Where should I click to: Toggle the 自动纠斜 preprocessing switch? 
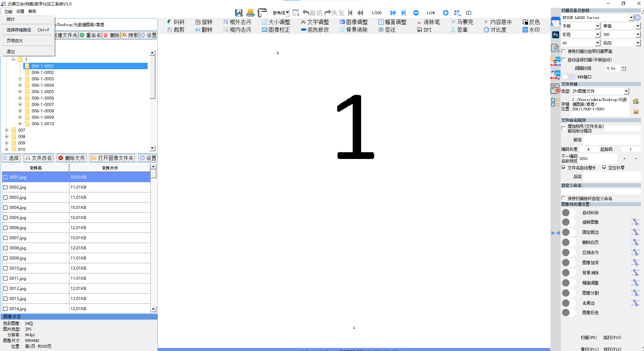click(568, 213)
